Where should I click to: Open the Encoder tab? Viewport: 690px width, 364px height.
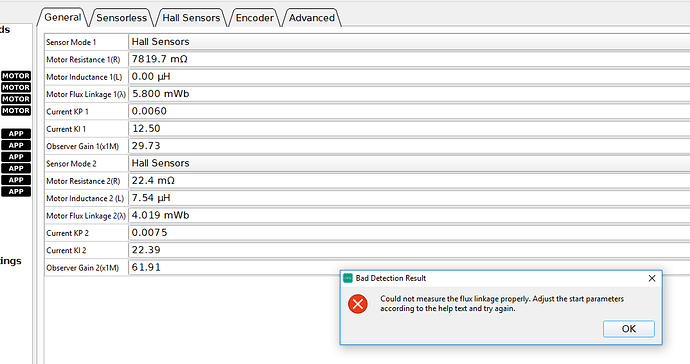click(x=254, y=18)
